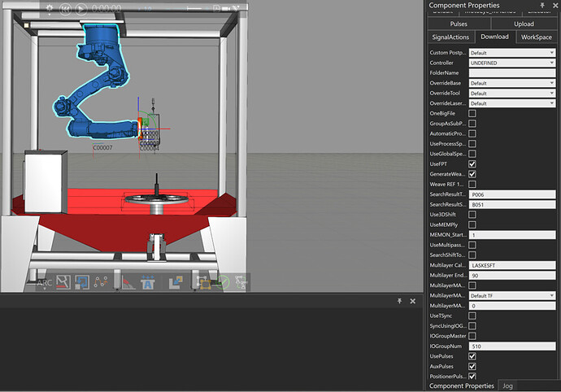Click the MultilayerMA value field 0
Screen dimensions: 561x392
click(x=512, y=306)
